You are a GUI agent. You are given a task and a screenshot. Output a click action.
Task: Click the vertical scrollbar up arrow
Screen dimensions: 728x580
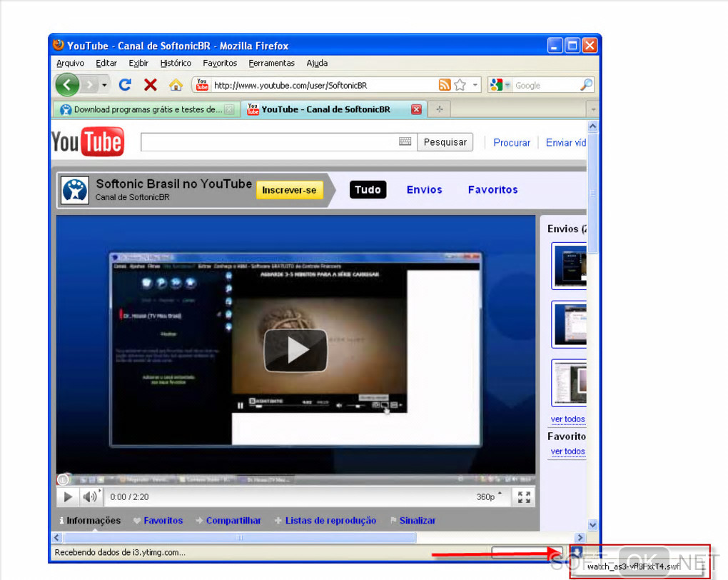[593, 126]
